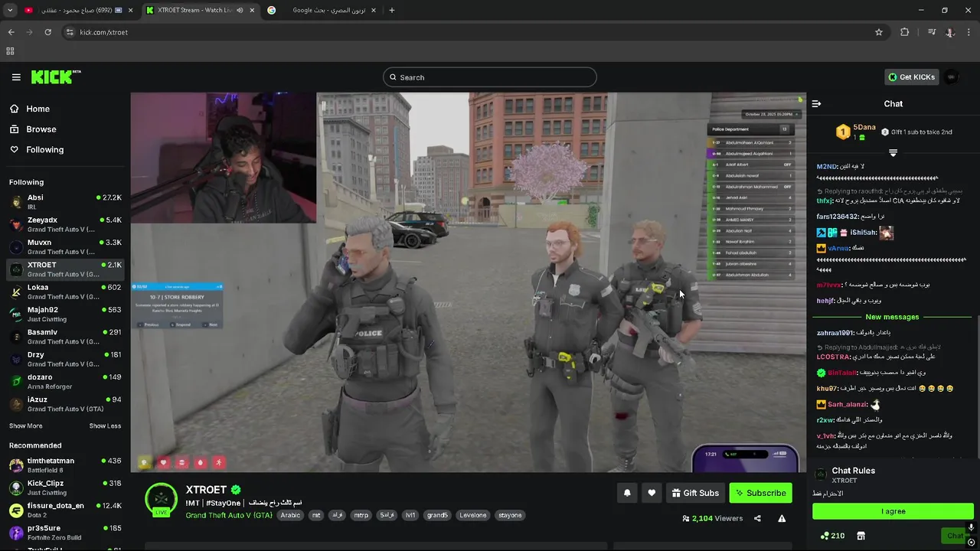Viewport: 980px width, 551px height.
Task: Bookmark page with star icon
Action: click(x=879, y=32)
